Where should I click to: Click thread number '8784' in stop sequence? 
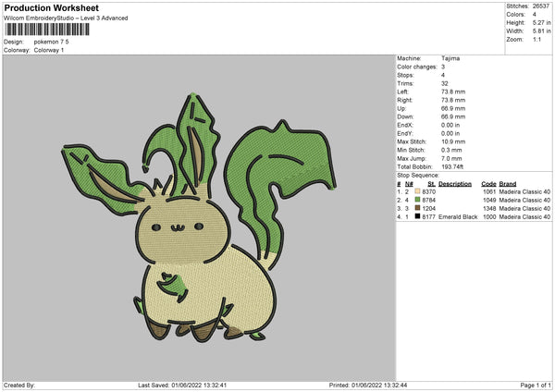click(x=428, y=201)
